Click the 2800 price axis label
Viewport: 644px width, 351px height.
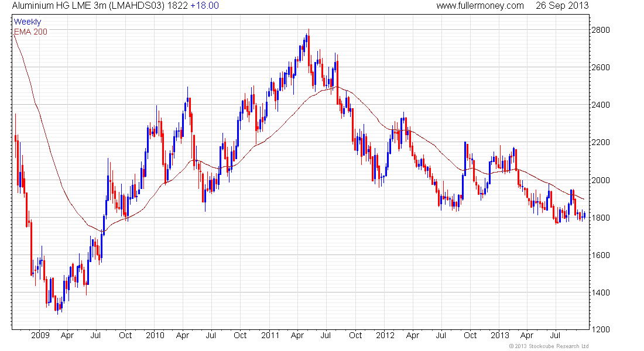pyautogui.click(x=601, y=30)
